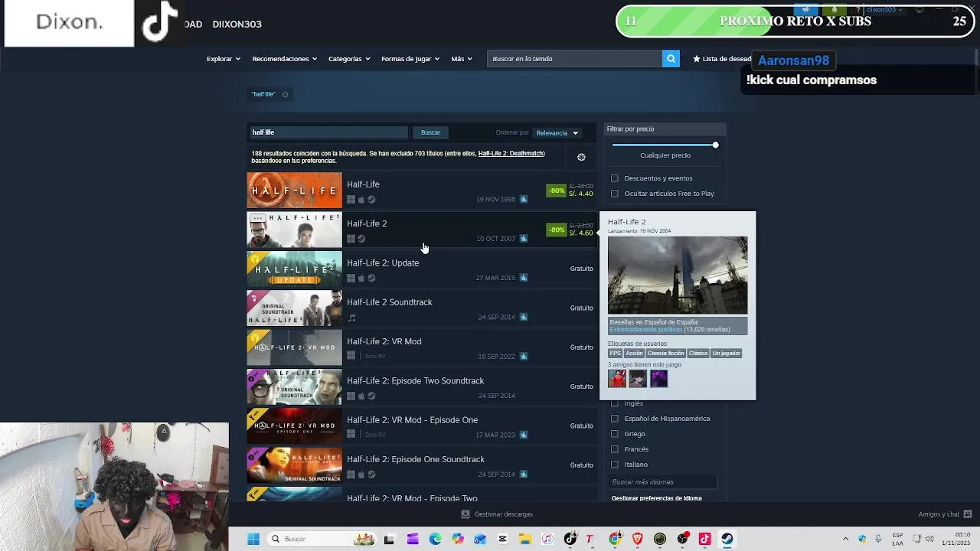The image size is (980, 551).
Task: Click the FPS tag in the popup
Action: click(615, 354)
